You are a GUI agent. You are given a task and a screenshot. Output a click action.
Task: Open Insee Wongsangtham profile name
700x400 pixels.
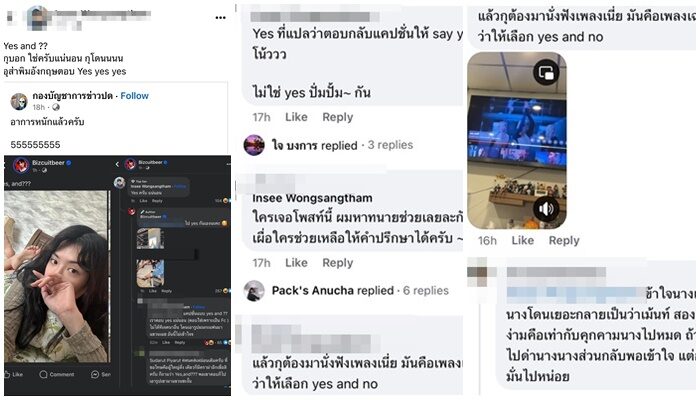(312, 198)
